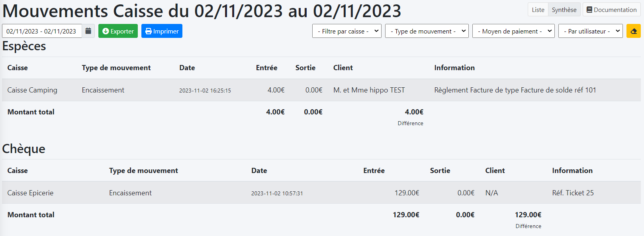Image resolution: width=644 pixels, height=236 pixels.
Task: Switch to the Synthèse view tab
Action: click(x=564, y=10)
